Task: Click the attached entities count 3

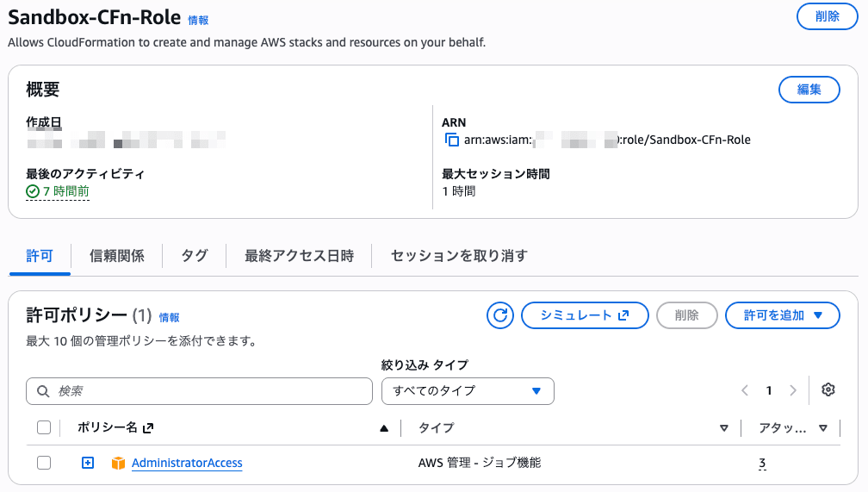Action: pyautogui.click(x=762, y=464)
